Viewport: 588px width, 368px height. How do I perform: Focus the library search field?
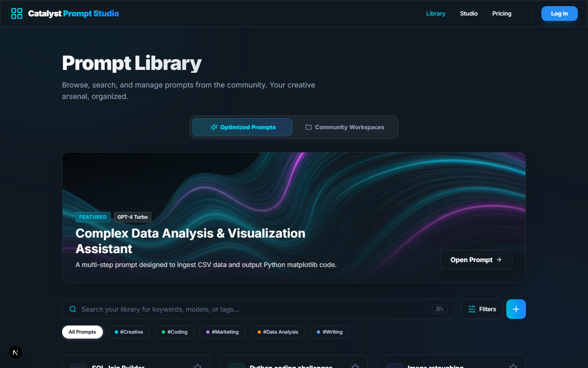pos(258,309)
